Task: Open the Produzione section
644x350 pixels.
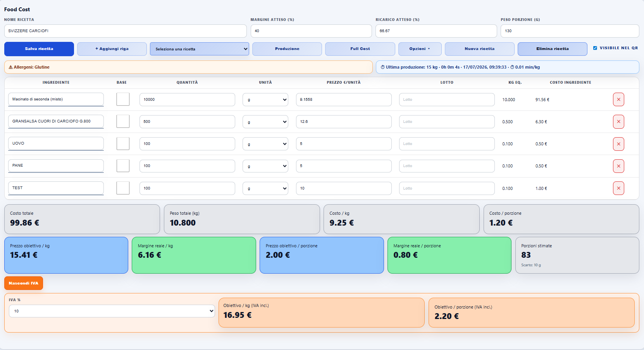Action: point(287,49)
